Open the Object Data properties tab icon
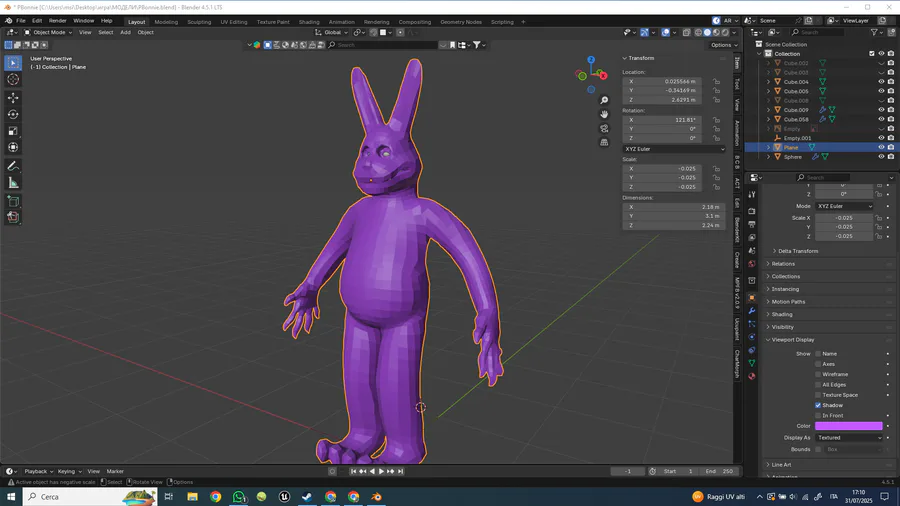The width and height of the screenshot is (900, 506). [752, 363]
